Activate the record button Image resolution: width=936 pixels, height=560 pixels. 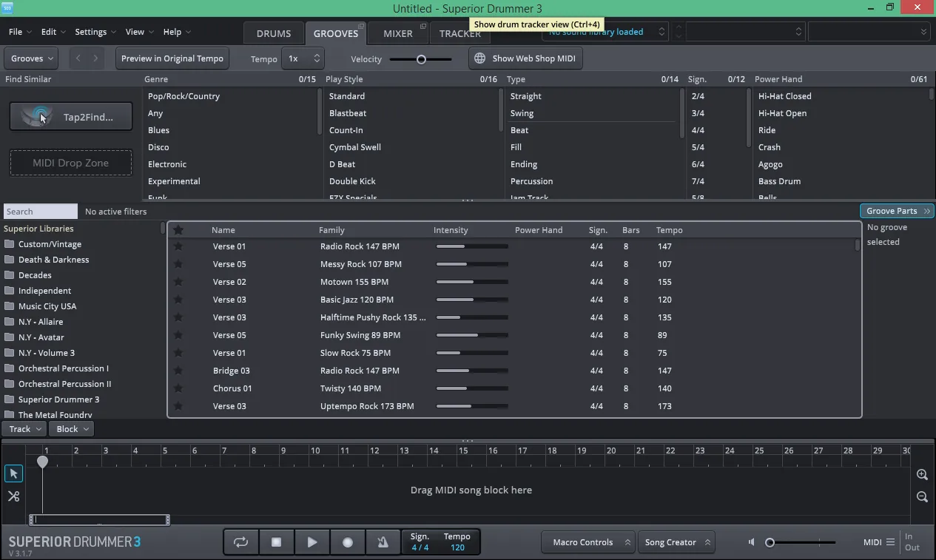pyautogui.click(x=348, y=542)
